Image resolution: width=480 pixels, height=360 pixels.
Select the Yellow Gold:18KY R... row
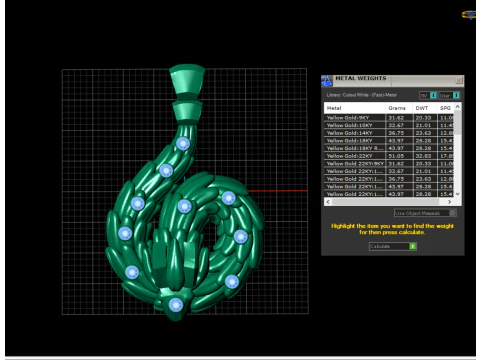coord(389,148)
